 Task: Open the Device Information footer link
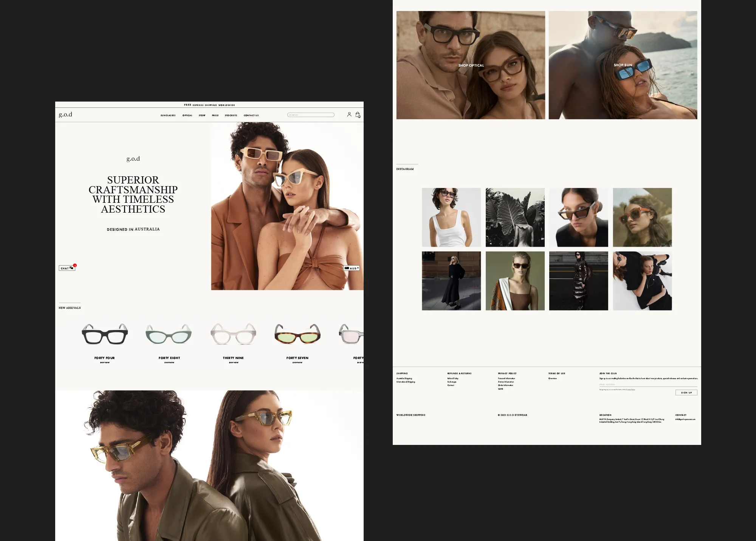506,382
